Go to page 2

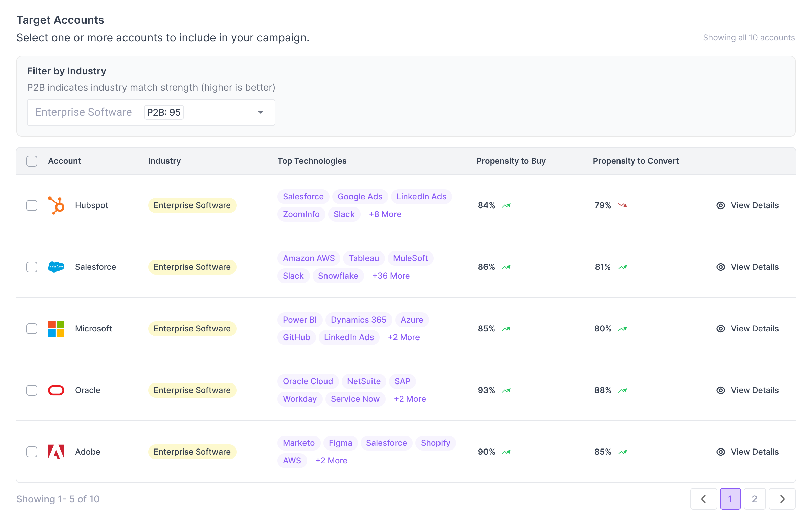tap(755, 499)
